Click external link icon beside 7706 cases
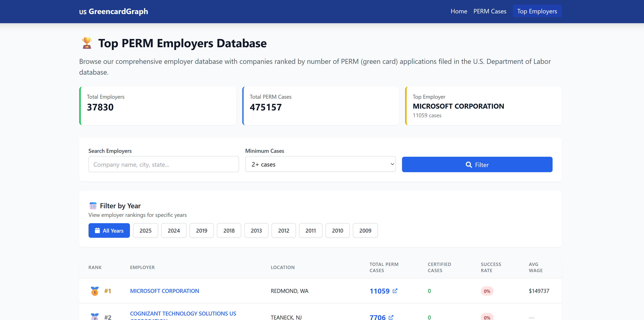This screenshot has width=644, height=320. 391,317
